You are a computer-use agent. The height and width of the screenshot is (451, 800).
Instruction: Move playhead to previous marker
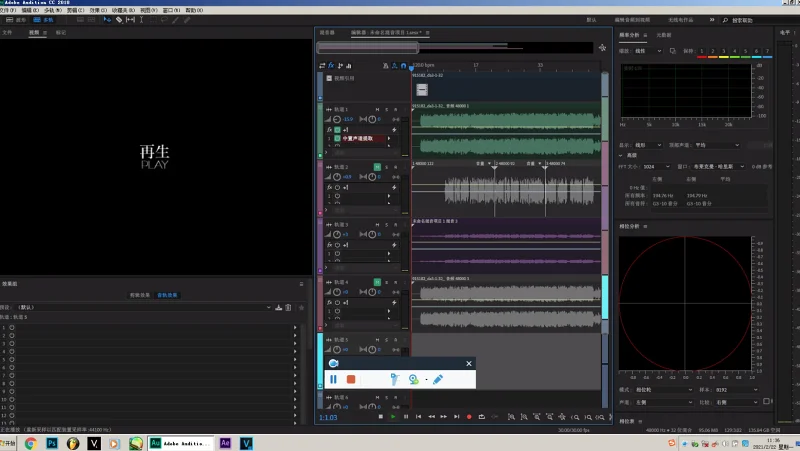pos(418,417)
